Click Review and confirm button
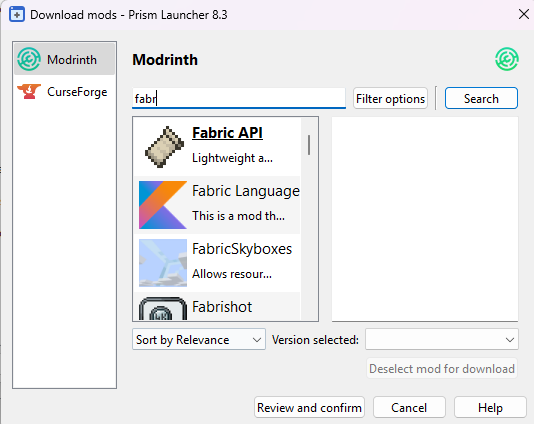Viewport: 534px width, 424px height. (309, 407)
